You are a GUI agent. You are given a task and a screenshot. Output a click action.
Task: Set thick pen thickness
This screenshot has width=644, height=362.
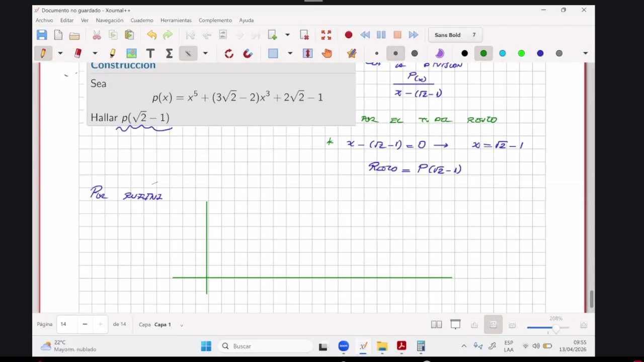pos(415,53)
